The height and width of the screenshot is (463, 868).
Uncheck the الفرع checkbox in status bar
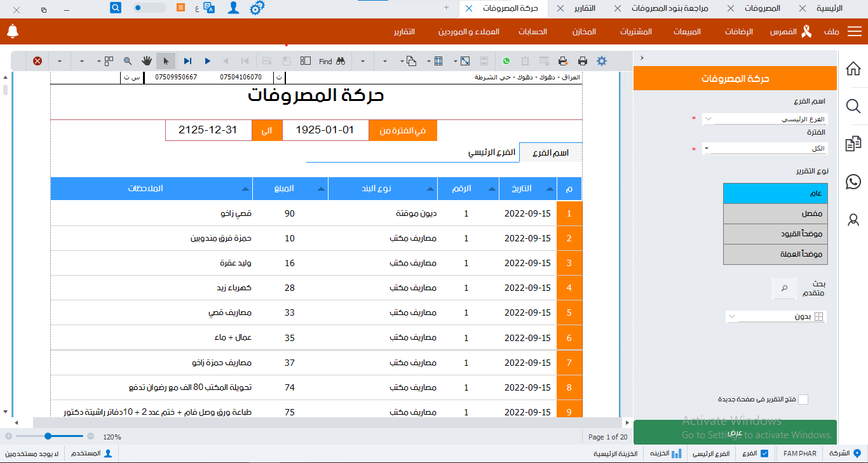tap(764, 453)
